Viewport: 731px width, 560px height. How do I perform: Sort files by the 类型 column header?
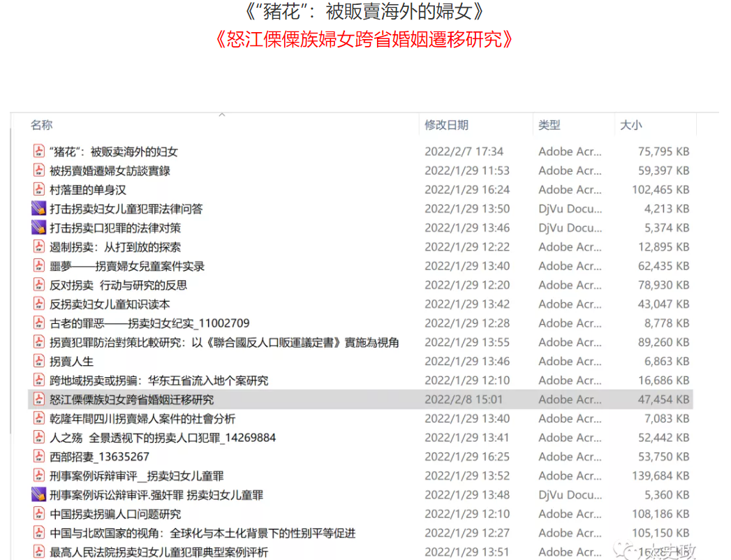549,125
